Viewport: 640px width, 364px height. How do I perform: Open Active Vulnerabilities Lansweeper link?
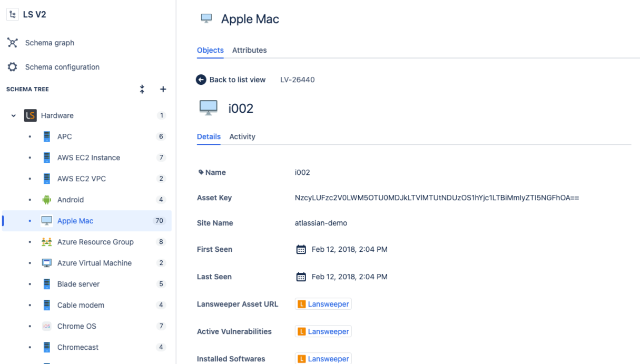(323, 331)
